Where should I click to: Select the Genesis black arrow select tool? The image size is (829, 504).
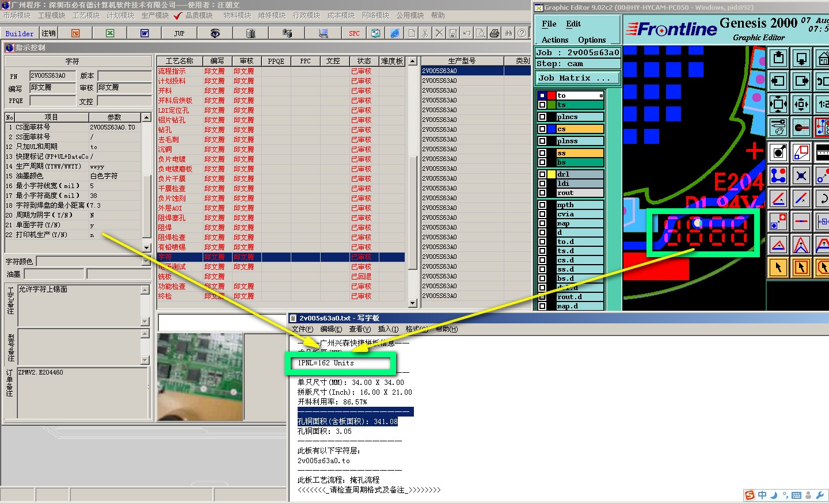click(x=779, y=267)
